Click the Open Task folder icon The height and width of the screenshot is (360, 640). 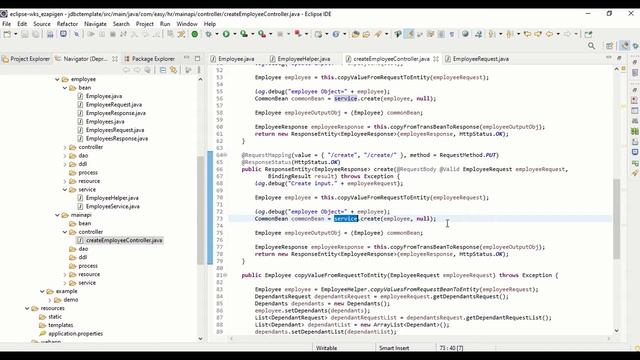366,34
